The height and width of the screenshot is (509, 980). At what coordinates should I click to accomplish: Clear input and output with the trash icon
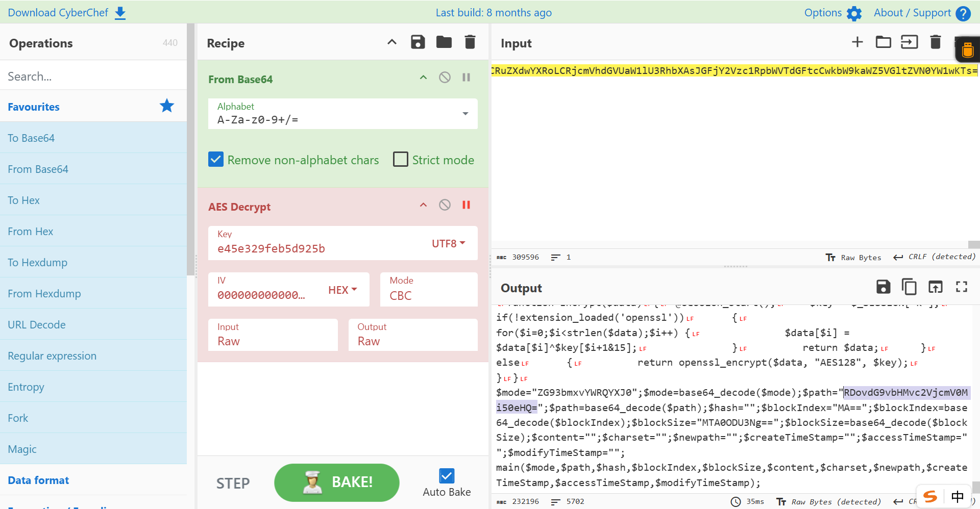pos(935,42)
